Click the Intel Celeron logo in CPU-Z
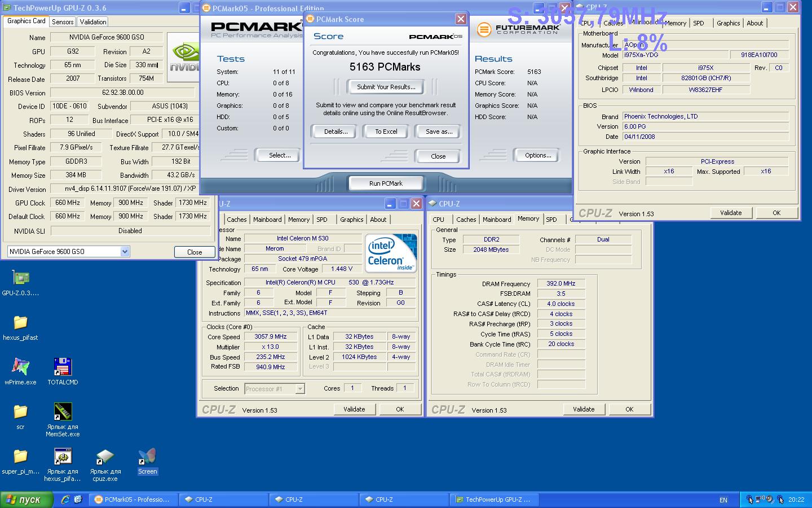The width and height of the screenshot is (812, 508). (391, 253)
